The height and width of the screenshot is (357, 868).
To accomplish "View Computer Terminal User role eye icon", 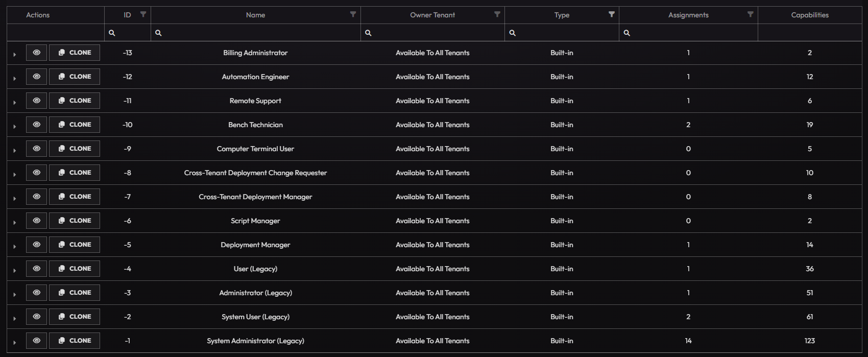I will click(x=37, y=149).
